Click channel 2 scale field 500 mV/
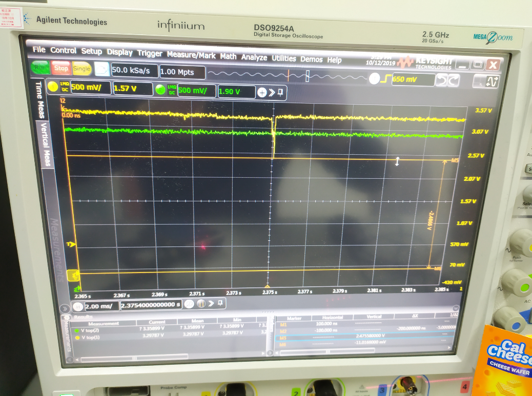This screenshot has height=396, width=532. pos(196,91)
